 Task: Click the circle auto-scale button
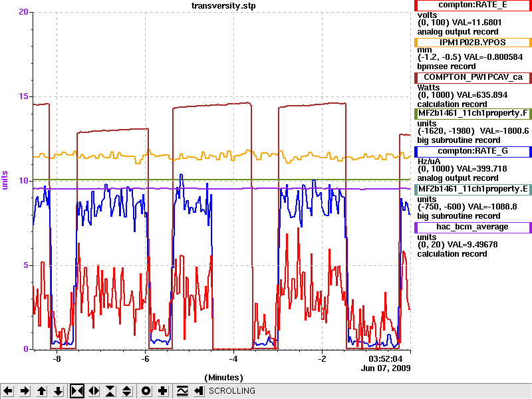[x=146, y=391]
